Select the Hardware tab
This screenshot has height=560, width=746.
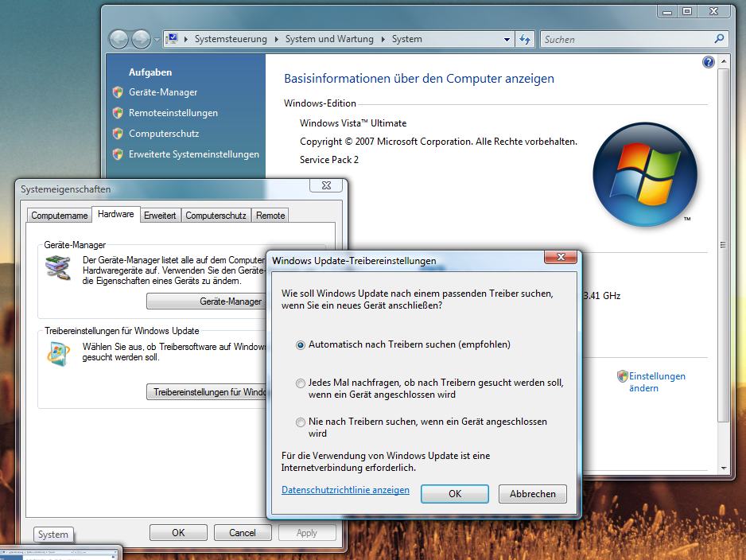[x=115, y=214]
